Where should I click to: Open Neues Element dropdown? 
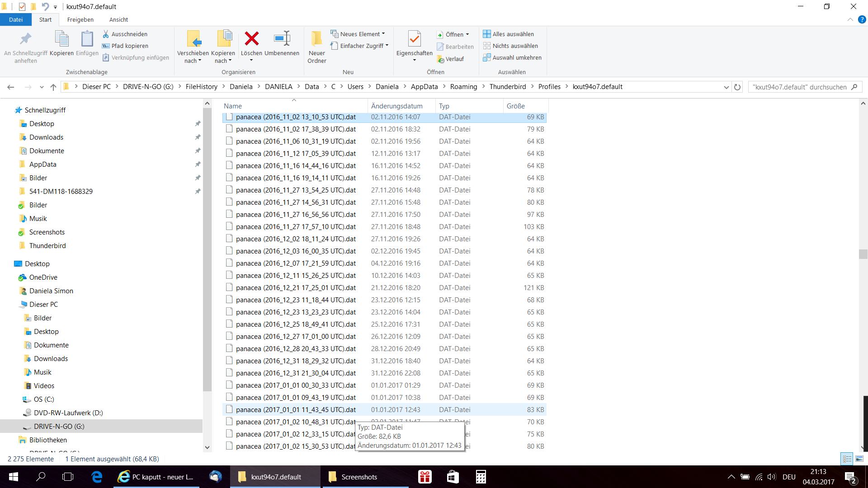pyautogui.click(x=358, y=34)
